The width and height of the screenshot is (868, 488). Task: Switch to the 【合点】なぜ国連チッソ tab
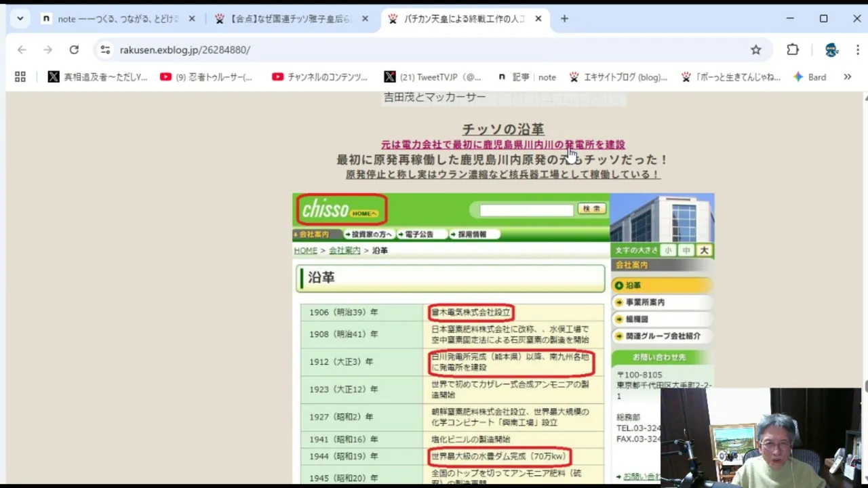[292, 19]
